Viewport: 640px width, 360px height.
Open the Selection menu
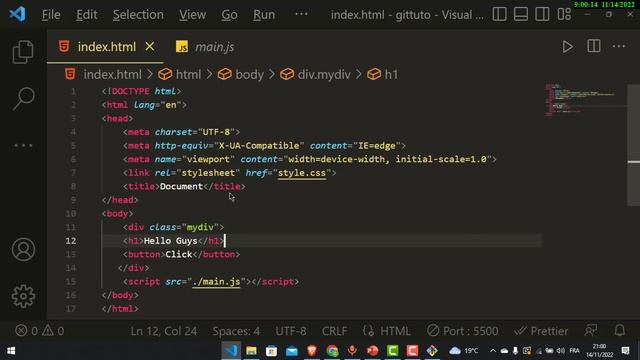point(138,15)
